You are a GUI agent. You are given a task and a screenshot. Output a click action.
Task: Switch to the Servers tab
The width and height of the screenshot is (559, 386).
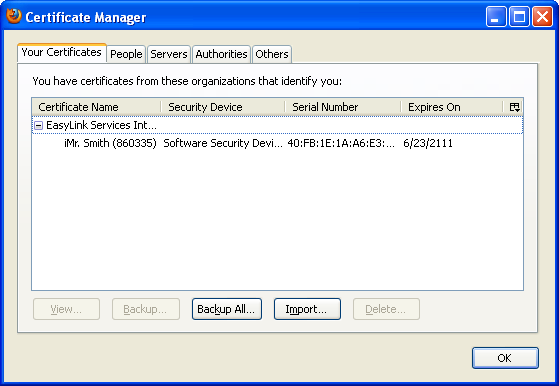[169, 54]
